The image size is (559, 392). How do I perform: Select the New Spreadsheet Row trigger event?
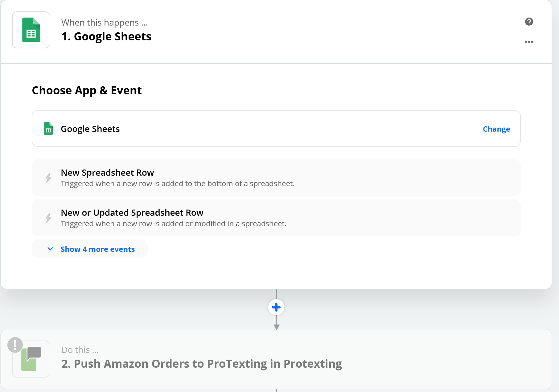(276, 178)
